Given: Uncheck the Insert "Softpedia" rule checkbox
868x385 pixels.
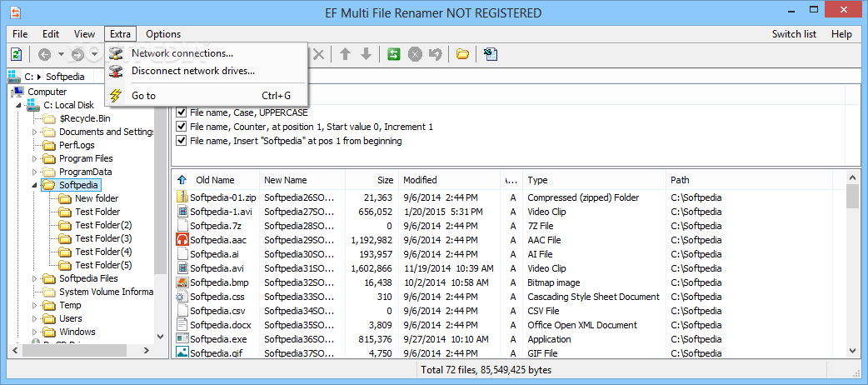Looking at the screenshot, I should click(181, 141).
